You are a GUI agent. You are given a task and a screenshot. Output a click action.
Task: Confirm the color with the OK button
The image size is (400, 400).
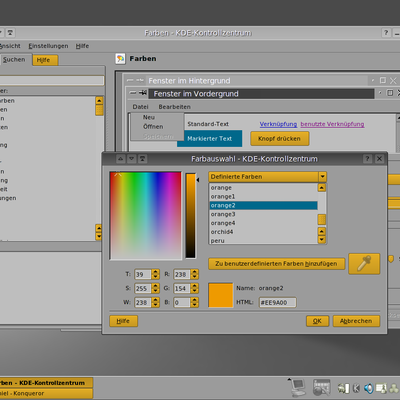pyautogui.click(x=317, y=321)
